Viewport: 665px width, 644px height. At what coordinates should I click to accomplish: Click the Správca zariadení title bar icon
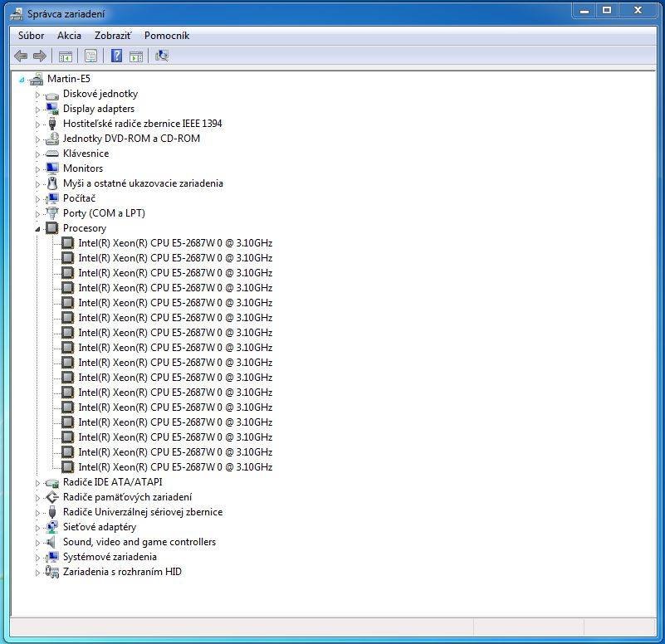(17, 14)
